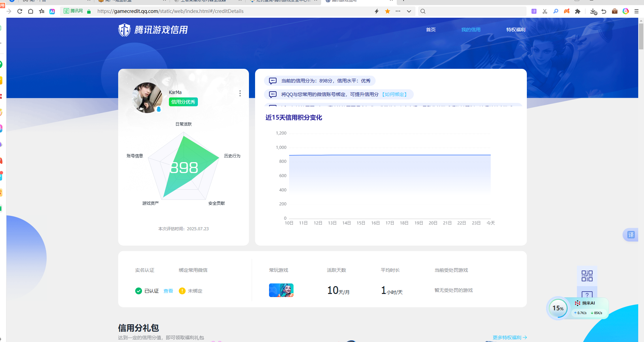644x342 pixels.
Task: Click the 信用分礼包 section heading
Action: pyautogui.click(x=139, y=328)
